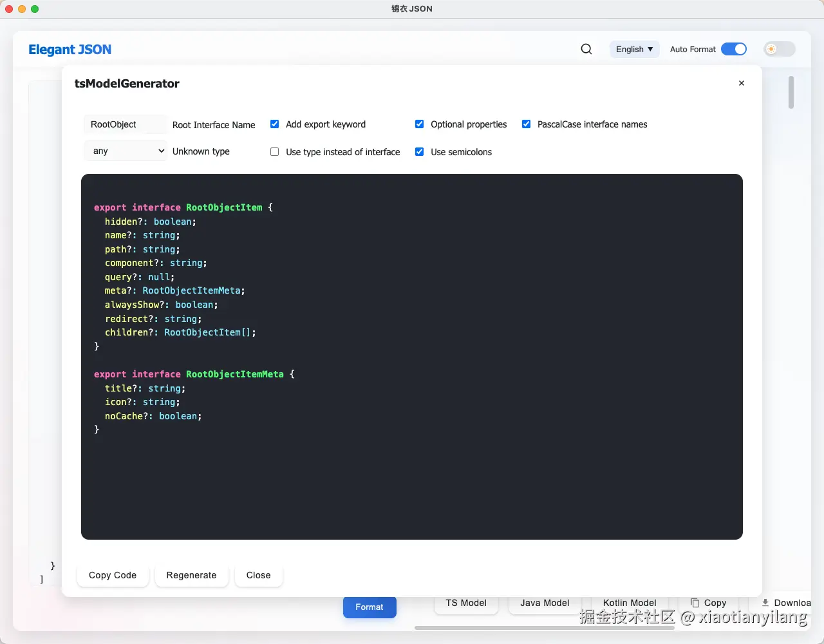The height and width of the screenshot is (644, 824).
Task: Uncheck Add export keyword
Action: tap(275, 124)
